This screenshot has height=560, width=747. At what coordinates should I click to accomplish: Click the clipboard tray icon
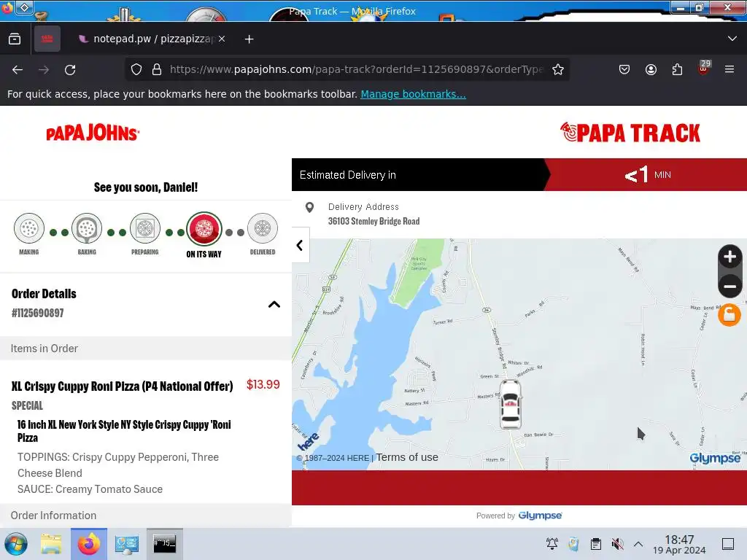(x=595, y=544)
